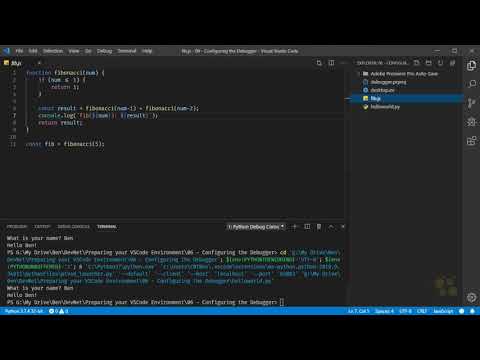The image size is (480, 360).
Task: Open the Go menu
Action: coord(88,51)
